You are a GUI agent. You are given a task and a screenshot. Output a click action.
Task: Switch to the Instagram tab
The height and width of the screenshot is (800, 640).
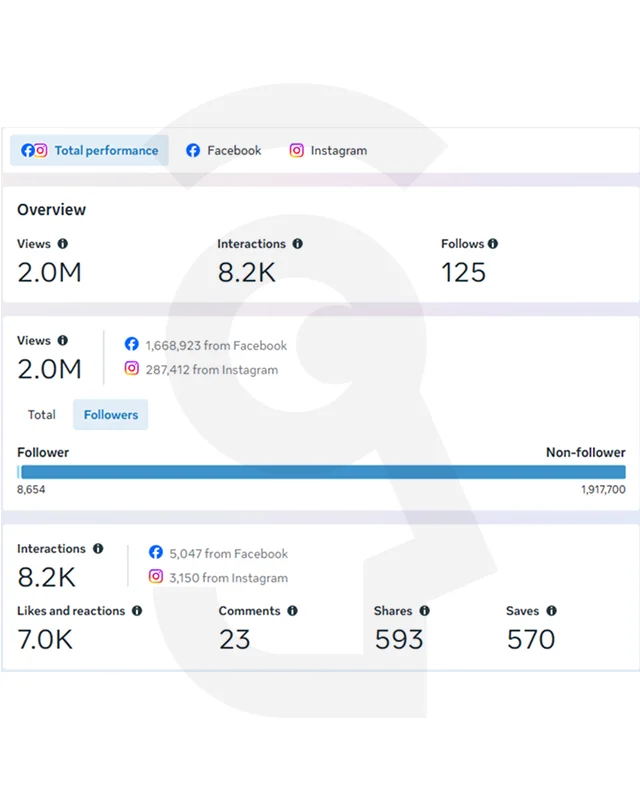click(328, 151)
